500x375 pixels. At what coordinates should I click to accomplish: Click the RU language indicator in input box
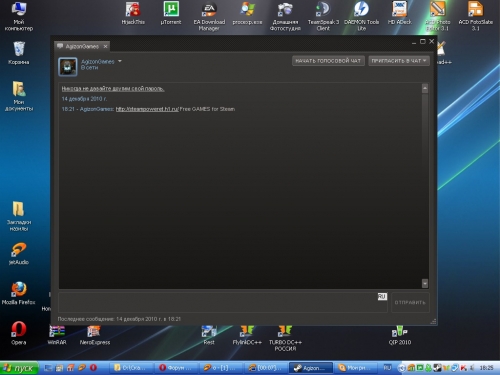coord(382,296)
